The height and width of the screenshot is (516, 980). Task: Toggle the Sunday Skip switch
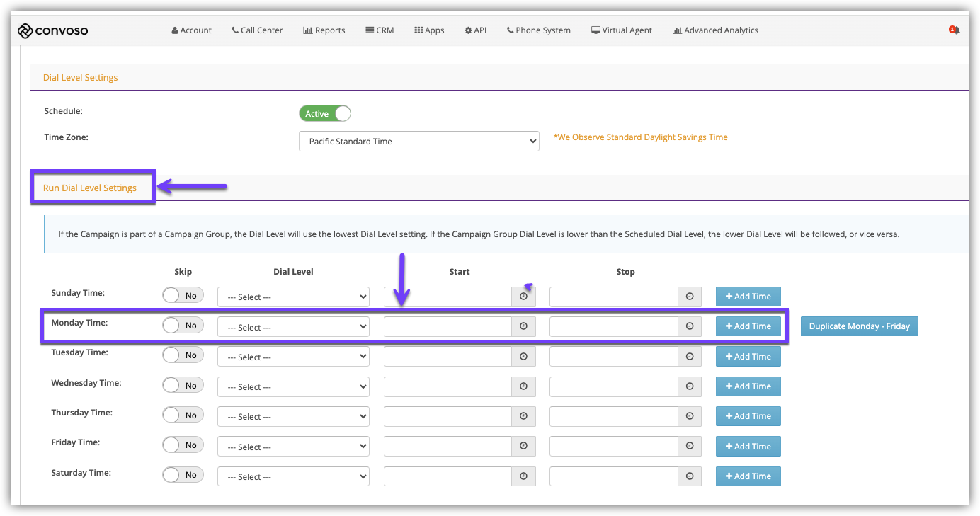coord(183,295)
